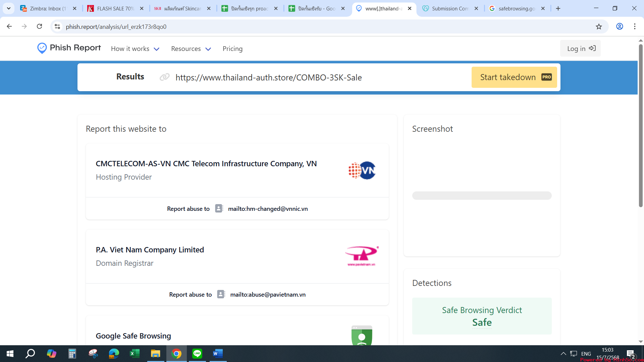Click the link chain icon beside URL
Viewport: 644px width, 362px height.
164,77
